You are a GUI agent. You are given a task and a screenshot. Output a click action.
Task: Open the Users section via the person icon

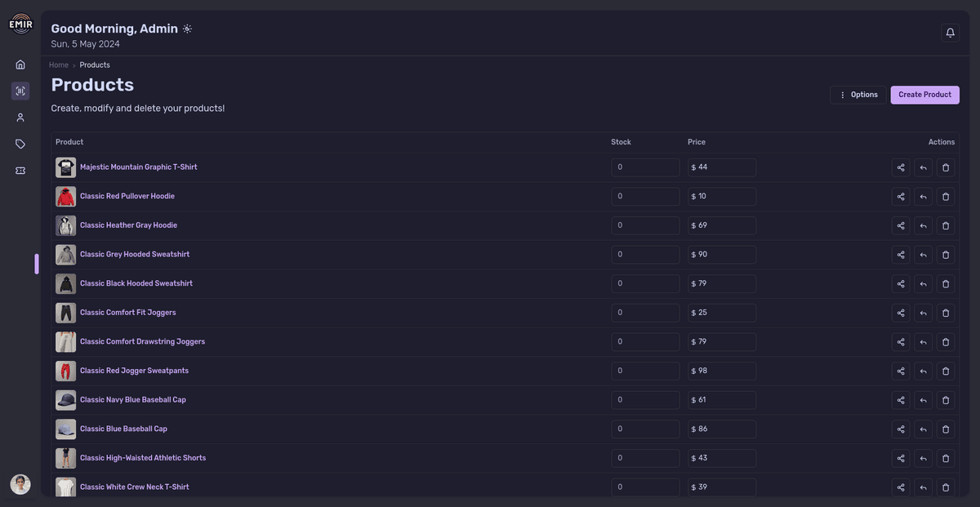(20, 117)
